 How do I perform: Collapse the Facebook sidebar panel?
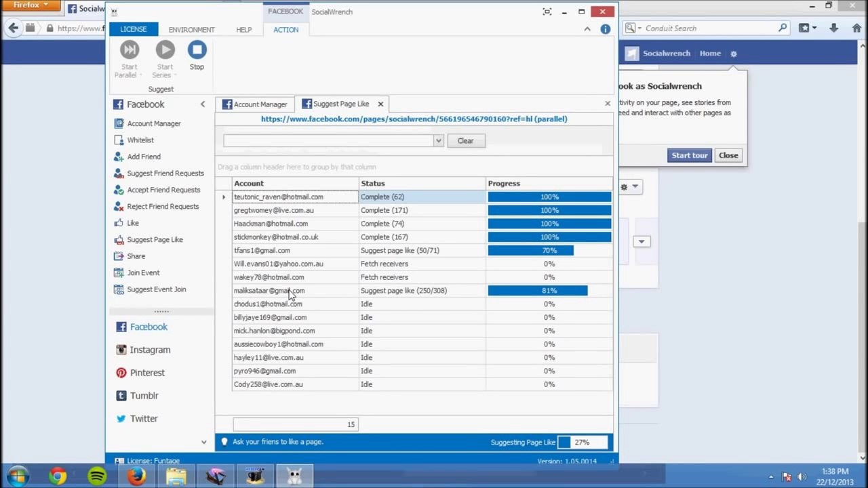[202, 104]
